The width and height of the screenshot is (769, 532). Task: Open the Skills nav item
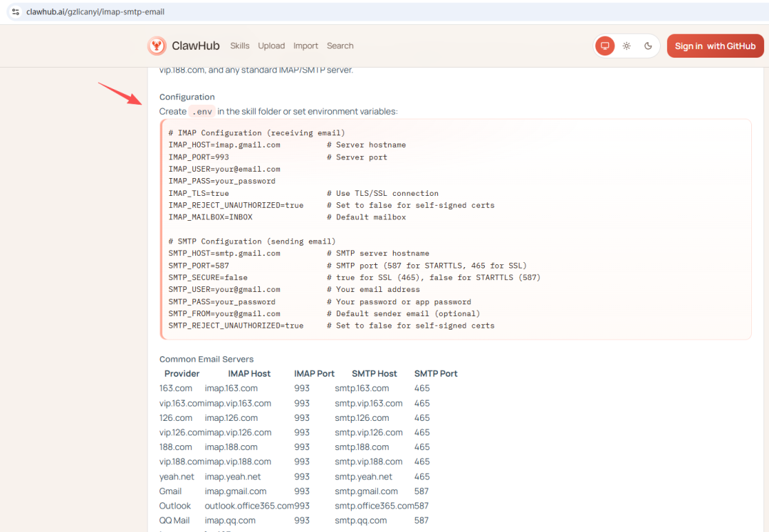click(239, 46)
